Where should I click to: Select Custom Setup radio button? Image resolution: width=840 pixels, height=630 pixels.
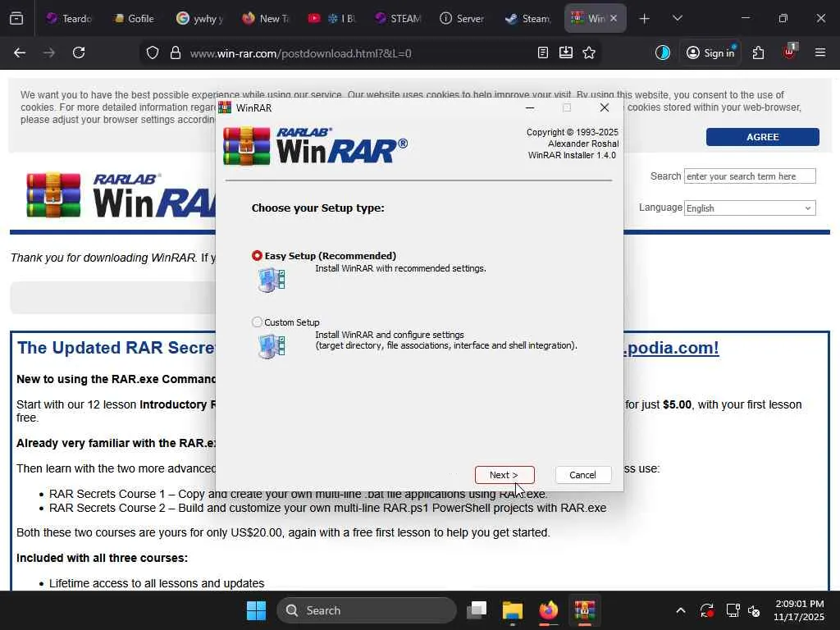pos(257,322)
